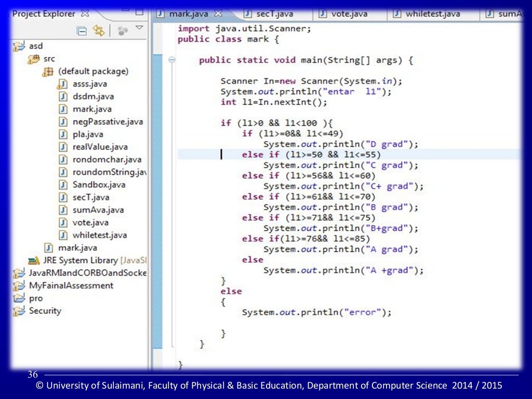Click the Collapse All icon in Project Explorer
This screenshot has width=532, height=399.
[82, 31]
